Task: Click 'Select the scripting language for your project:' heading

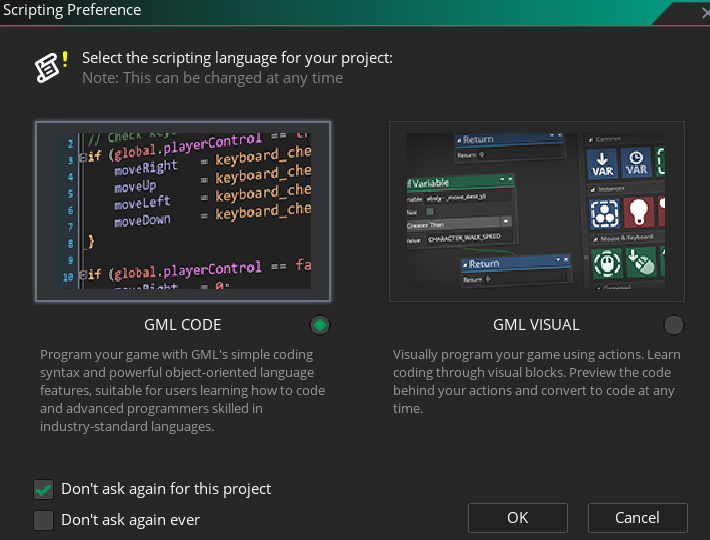Action: click(237, 58)
